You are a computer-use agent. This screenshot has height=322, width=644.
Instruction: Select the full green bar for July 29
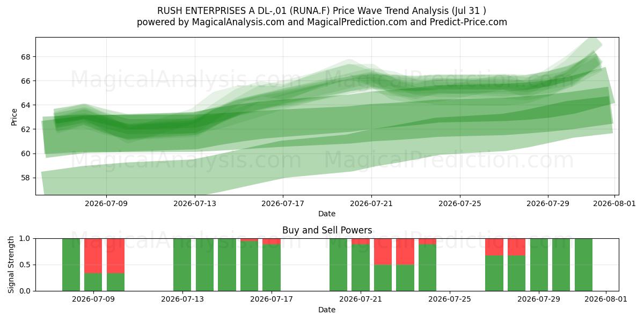(x=539, y=265)
